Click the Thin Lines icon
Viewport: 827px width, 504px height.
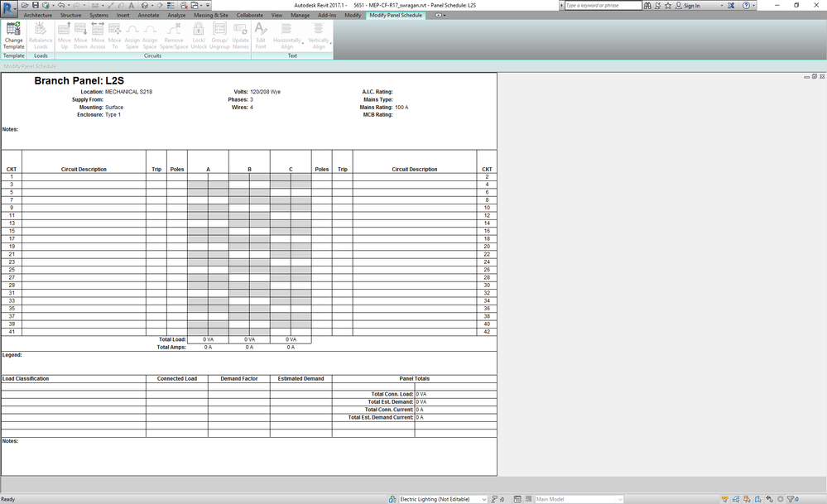pos(171,5)
